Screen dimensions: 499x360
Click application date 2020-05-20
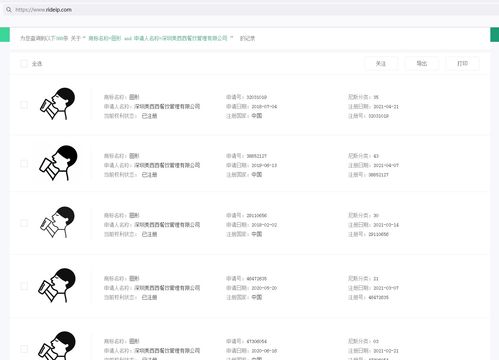[264, 288]
